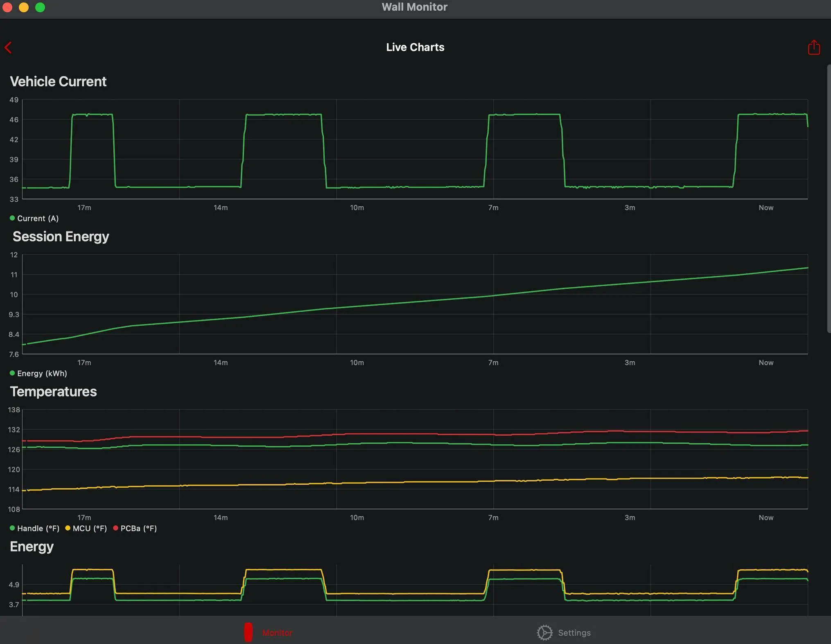Click the 132 axis value on Temperatures
This screenshot has height=644, width=831.
click(x=14, y=430)
